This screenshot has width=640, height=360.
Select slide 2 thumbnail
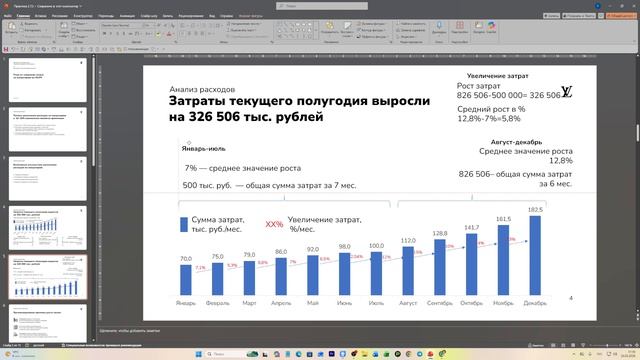[48, 129]
